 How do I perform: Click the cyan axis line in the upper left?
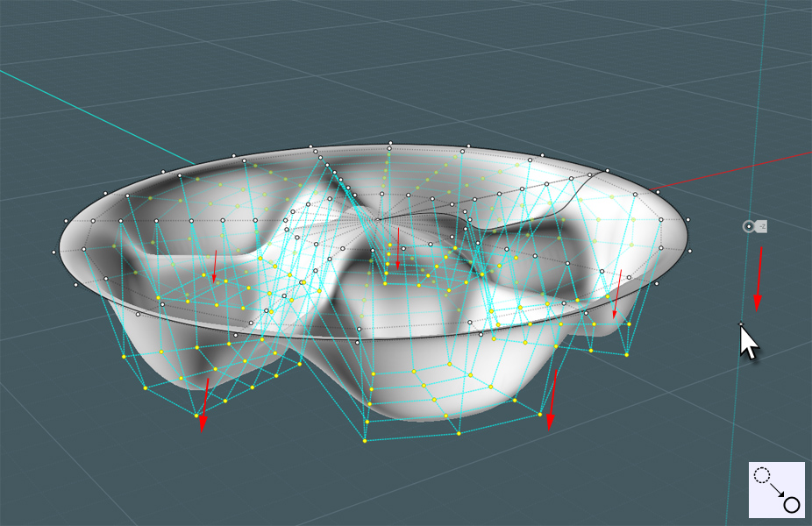point(88,112)
